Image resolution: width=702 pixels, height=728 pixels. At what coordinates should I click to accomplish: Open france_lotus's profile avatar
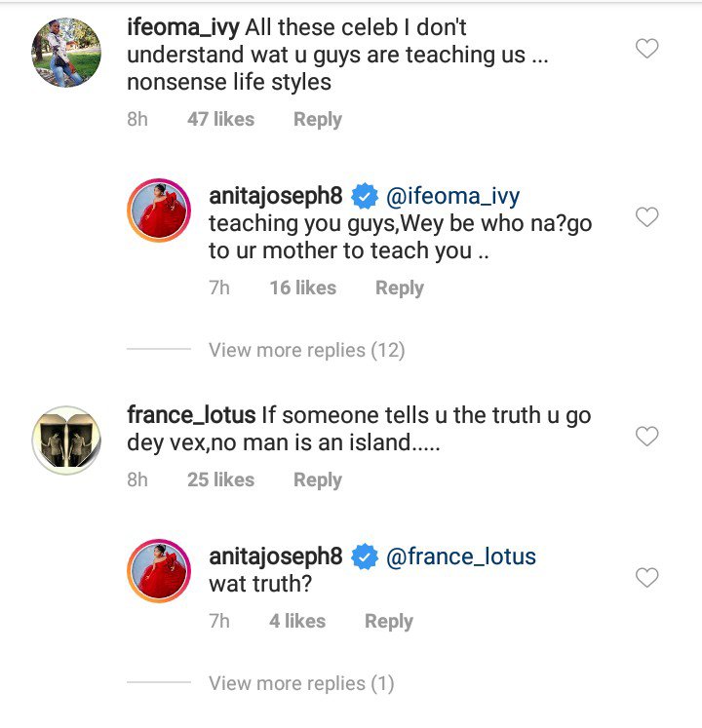click(x=66, y=440)
